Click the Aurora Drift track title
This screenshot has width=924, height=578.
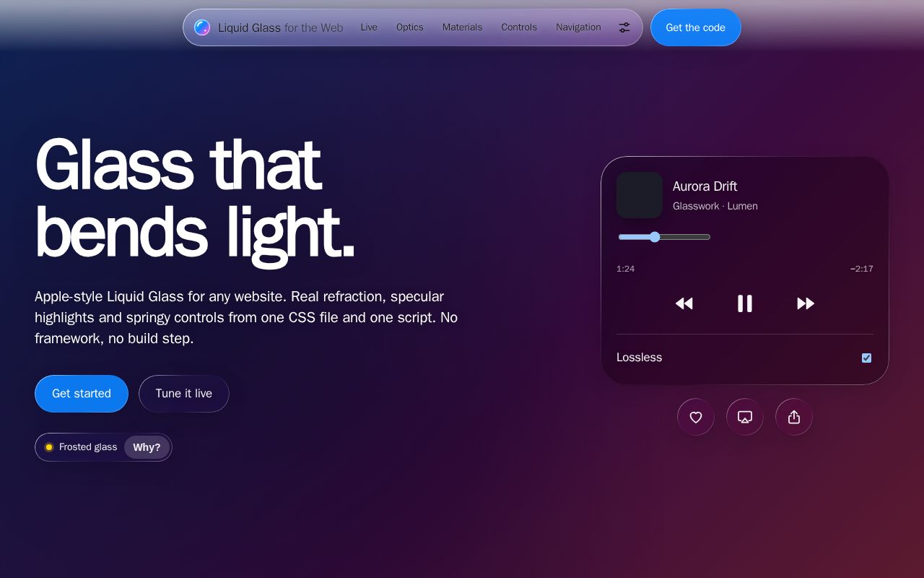point(705,186)
